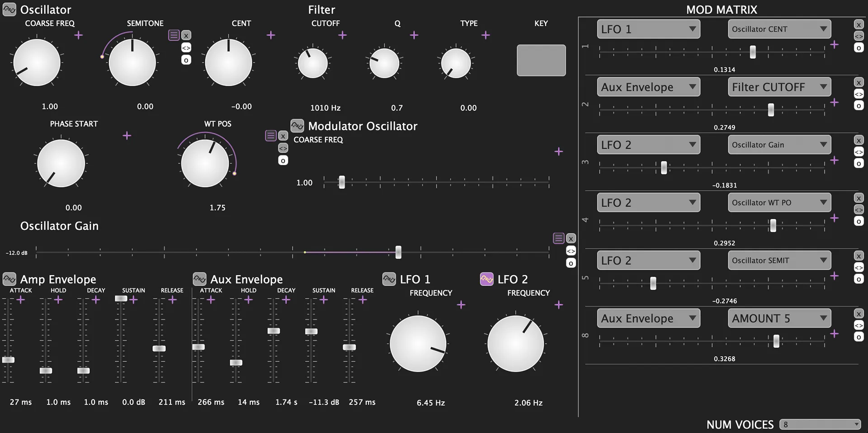The image size is (868, 433).
Task: Click plus icon next to PHASE START
Action: (x=127, y=135)
